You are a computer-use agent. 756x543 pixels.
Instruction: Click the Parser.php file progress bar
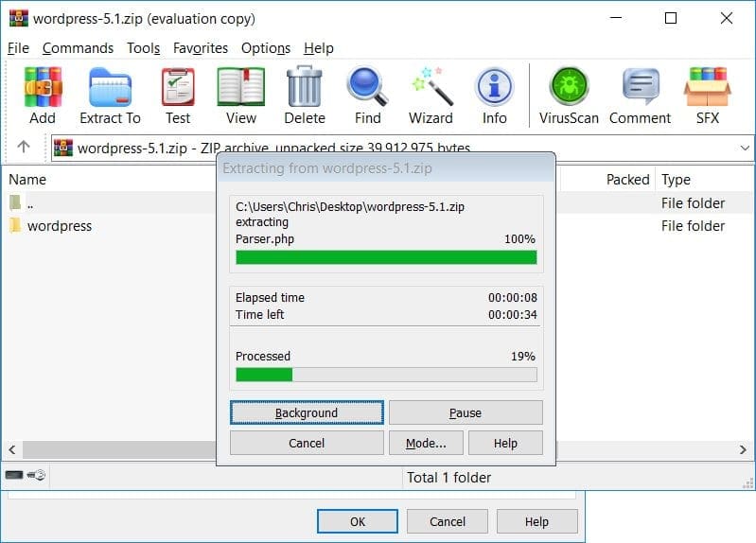tap(386, 257)
